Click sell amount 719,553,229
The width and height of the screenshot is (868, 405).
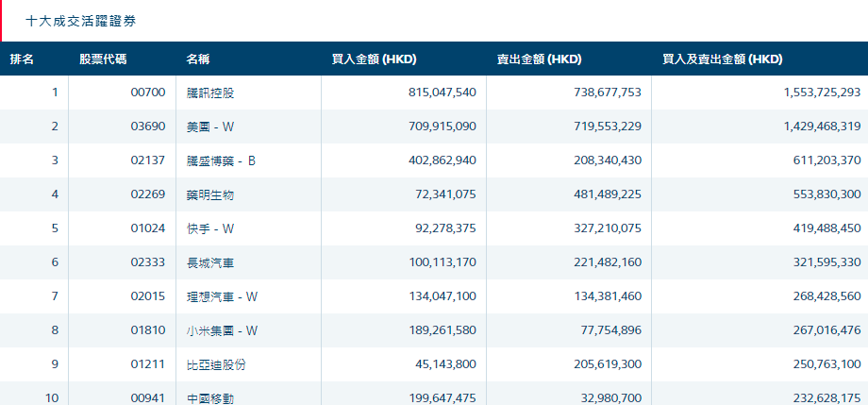[608, 127]
